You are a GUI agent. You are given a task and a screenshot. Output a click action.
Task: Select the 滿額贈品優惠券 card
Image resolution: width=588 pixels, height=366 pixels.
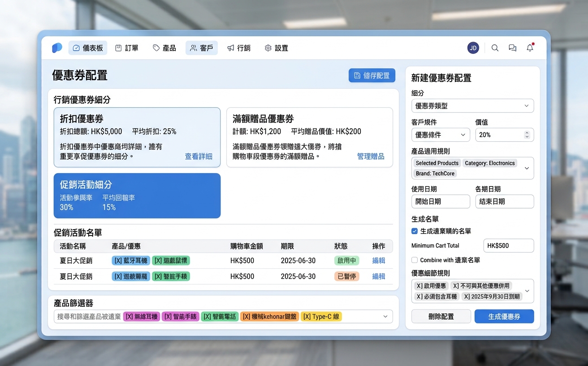[310, 137]
